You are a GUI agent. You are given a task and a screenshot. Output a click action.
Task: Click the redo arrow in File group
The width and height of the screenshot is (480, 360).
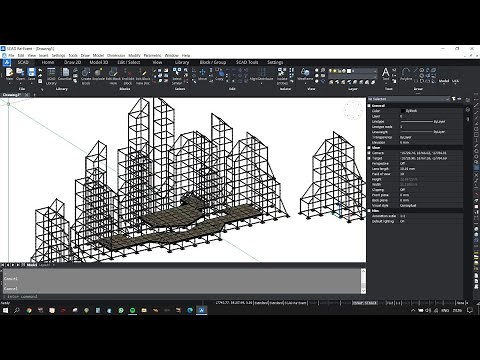(x=40, y=76)
